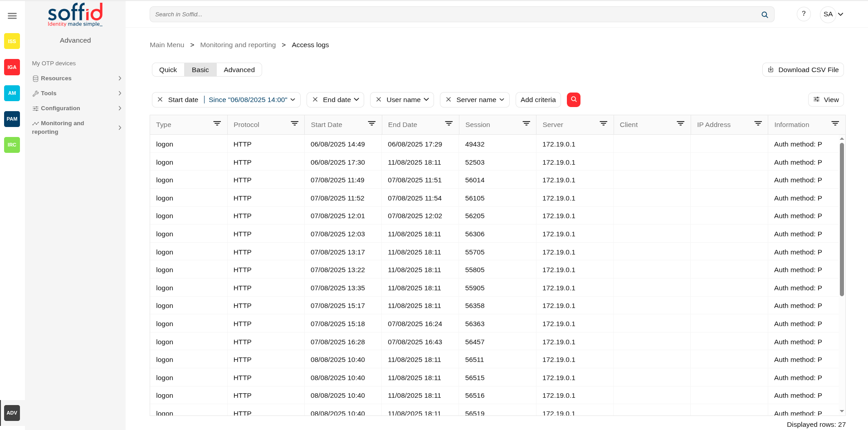Viewport: 868px width, 430px height.
Task: Open the View options button
Action: pos(826,100)
